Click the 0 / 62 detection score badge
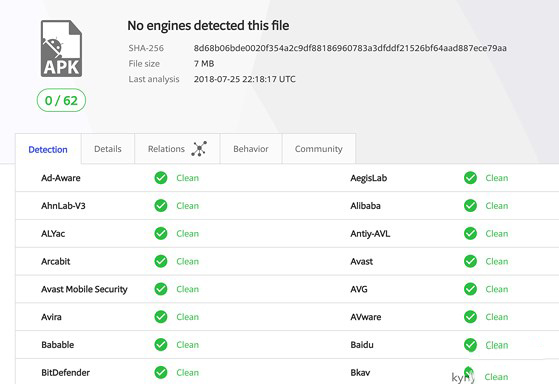This screenshot has height=384, width=559. [x=61, y=100]
